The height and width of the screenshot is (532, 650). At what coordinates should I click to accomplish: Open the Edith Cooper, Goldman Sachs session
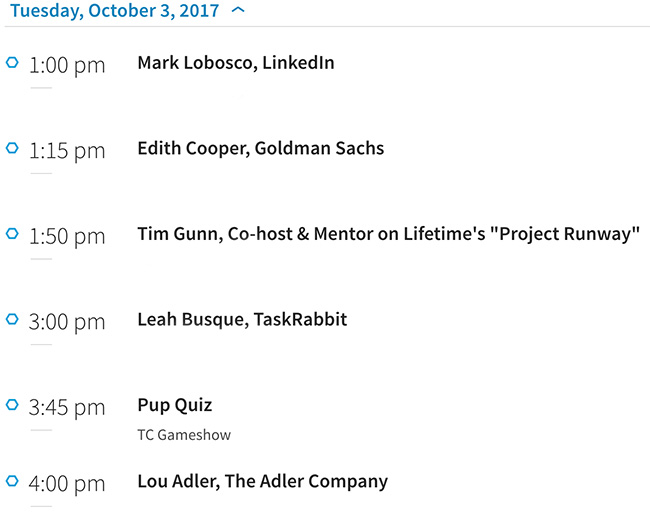coord(260,148)
